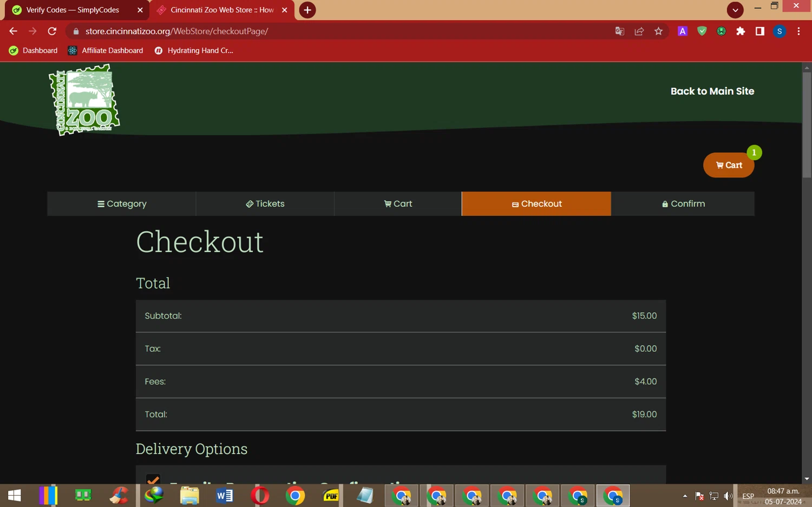Click the green cart count badge
812x507 pixels.
[754, 153]
